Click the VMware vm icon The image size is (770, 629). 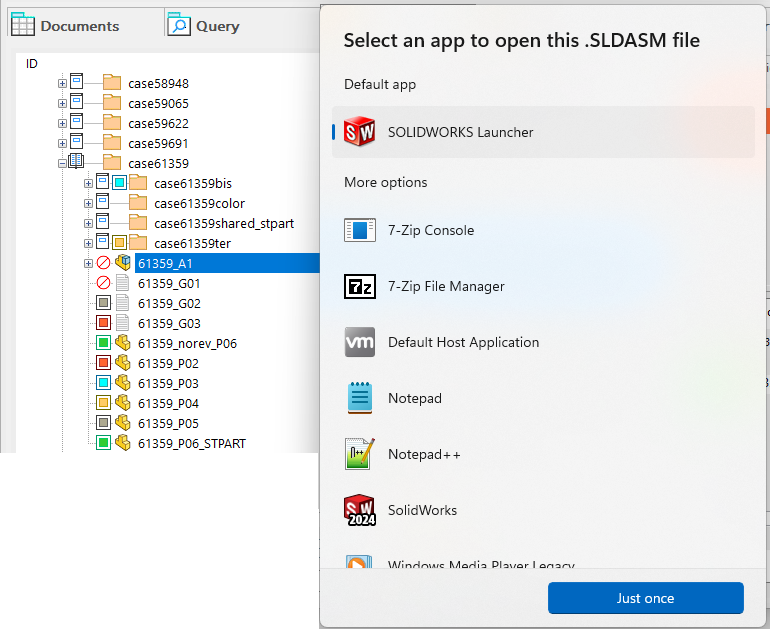[359, 342]
